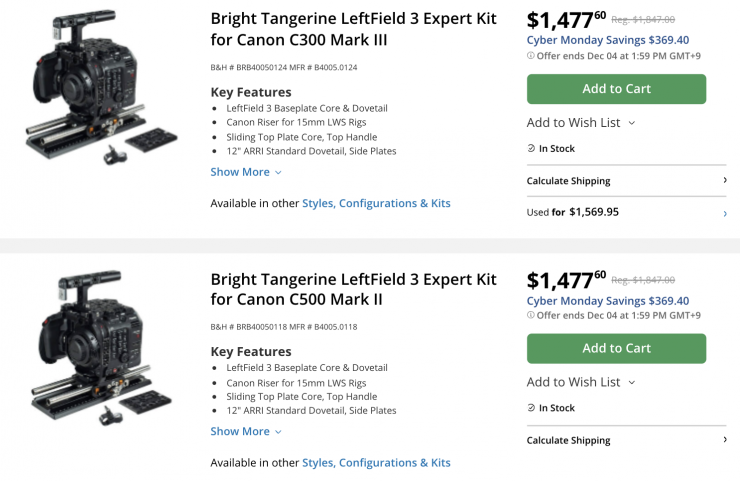Viewport: 740px width, 481px height.
Task: Open Bright Tangerine LeftField 3 C300 Mark III title
Action: pyautogui.click(x=353, y=29)
